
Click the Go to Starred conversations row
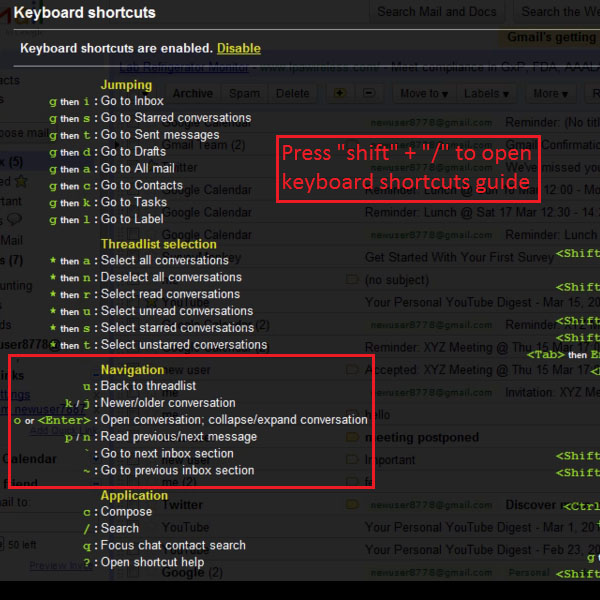tap(150, 118)
